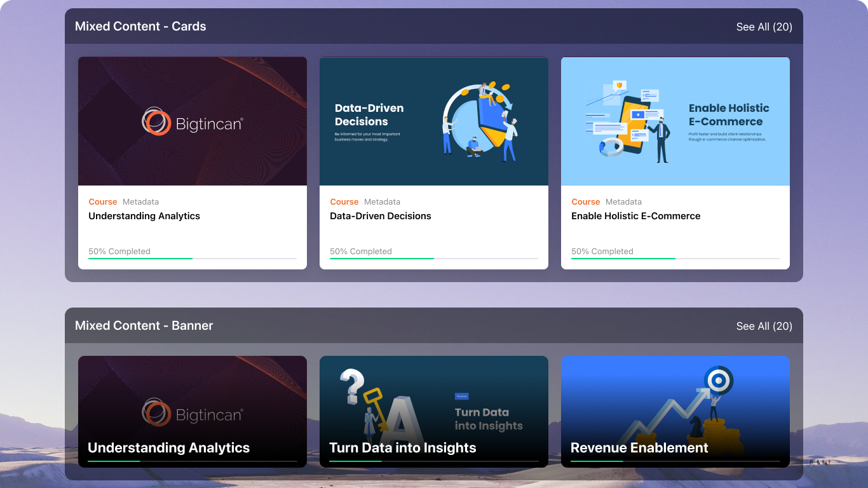This screenshot has width=868, height=488.
Task: Click progress bar on Enable Holistic E-Commerce card
Action: click(x=675, y=259)
